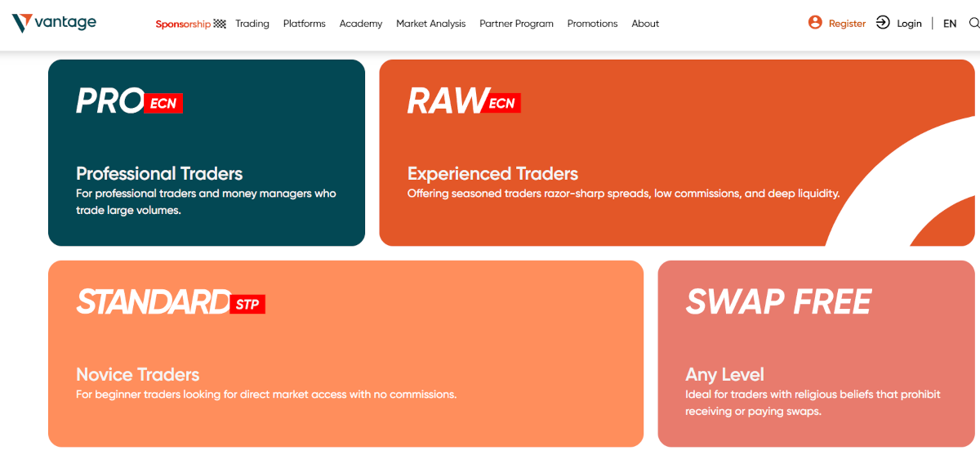Click the Professional Traders subtitle
Image resolution: width=980 pixels, height=473 pixels.
[159, 173]
